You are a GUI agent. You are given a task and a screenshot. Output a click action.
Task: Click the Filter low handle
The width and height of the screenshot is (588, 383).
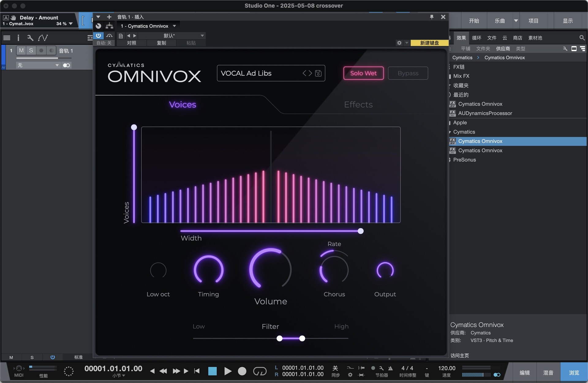click(x=279, y=338)
